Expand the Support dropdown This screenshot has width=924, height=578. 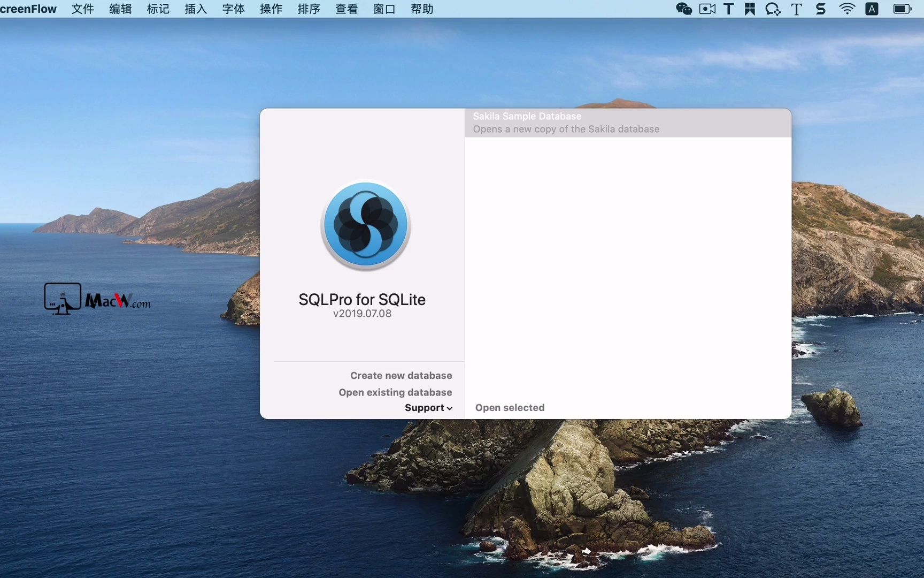click(x=428, y=408)
